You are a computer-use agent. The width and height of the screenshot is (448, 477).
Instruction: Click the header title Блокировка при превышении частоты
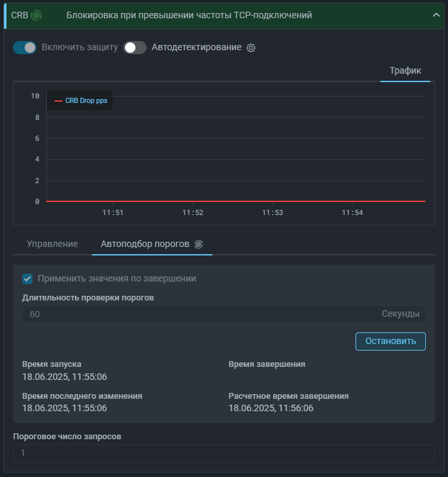click(x=189, y=15)
